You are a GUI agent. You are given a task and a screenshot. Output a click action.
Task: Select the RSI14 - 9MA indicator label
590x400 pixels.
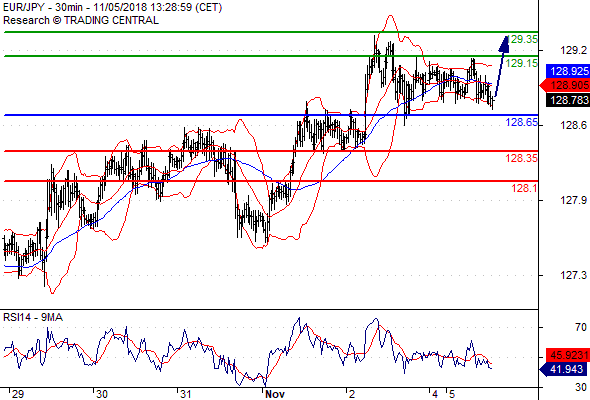pyautogui.click(x=33, y=318)
